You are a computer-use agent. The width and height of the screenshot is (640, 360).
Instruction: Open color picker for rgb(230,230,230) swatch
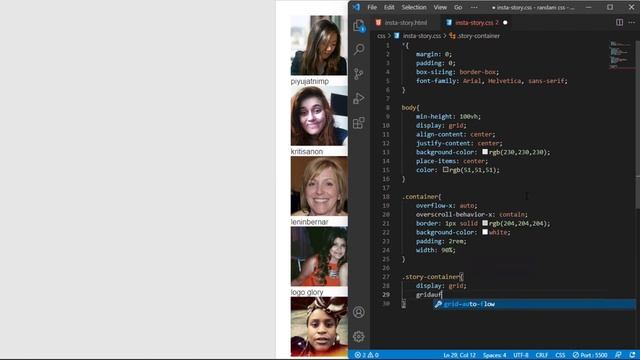coord(485,152)
